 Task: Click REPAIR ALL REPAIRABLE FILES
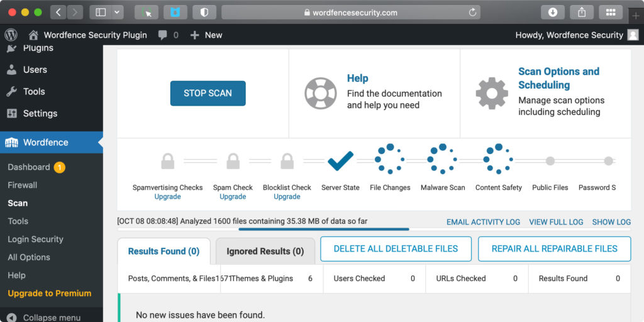coord(555,249)
